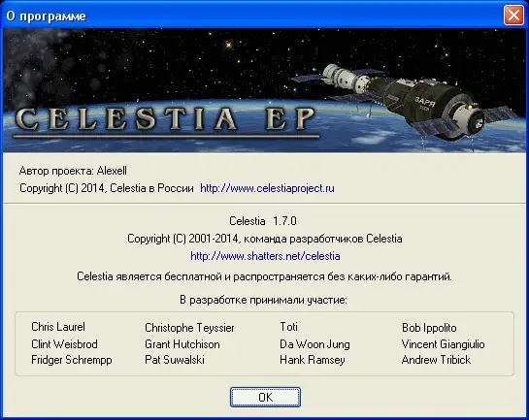Click the Celestia EP banner image
The height and width of the screenshot is (420, 529).
(264, 90)
